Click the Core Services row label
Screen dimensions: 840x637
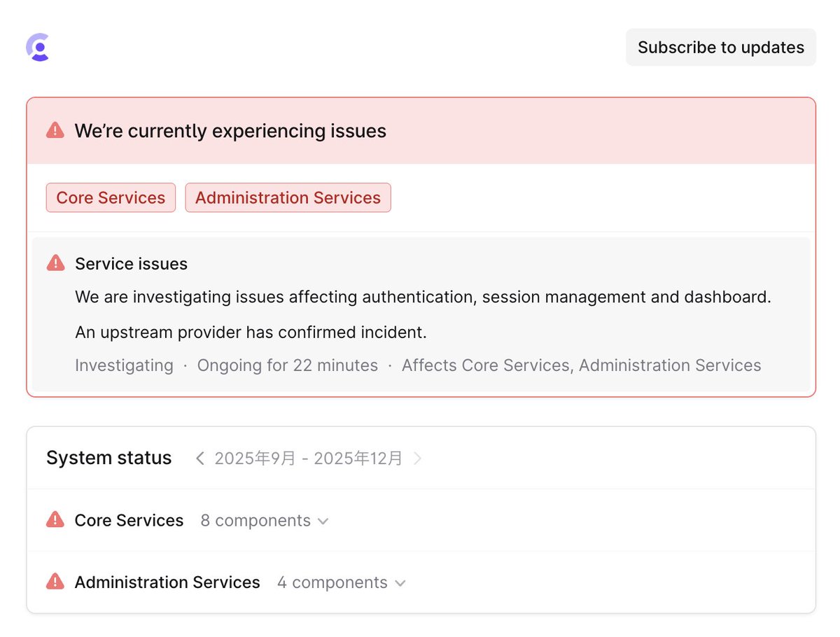click(x=129, y=521)
